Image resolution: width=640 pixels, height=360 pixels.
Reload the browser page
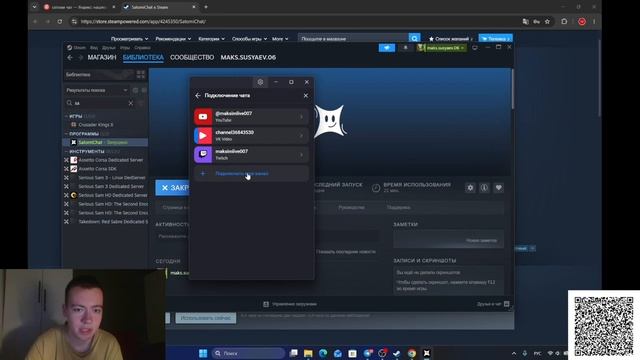[x=60, y=22]
